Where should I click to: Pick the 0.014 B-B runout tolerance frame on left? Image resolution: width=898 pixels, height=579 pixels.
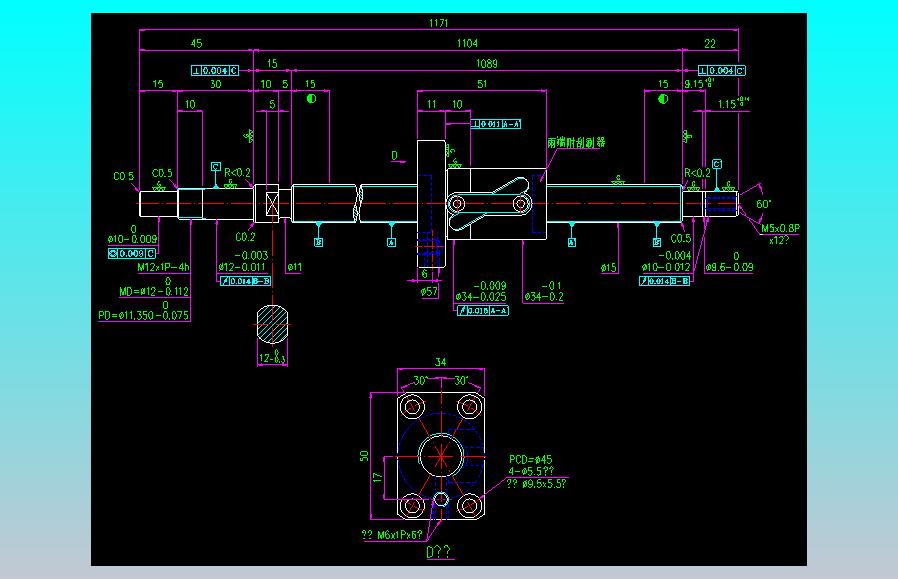(246, 281)
